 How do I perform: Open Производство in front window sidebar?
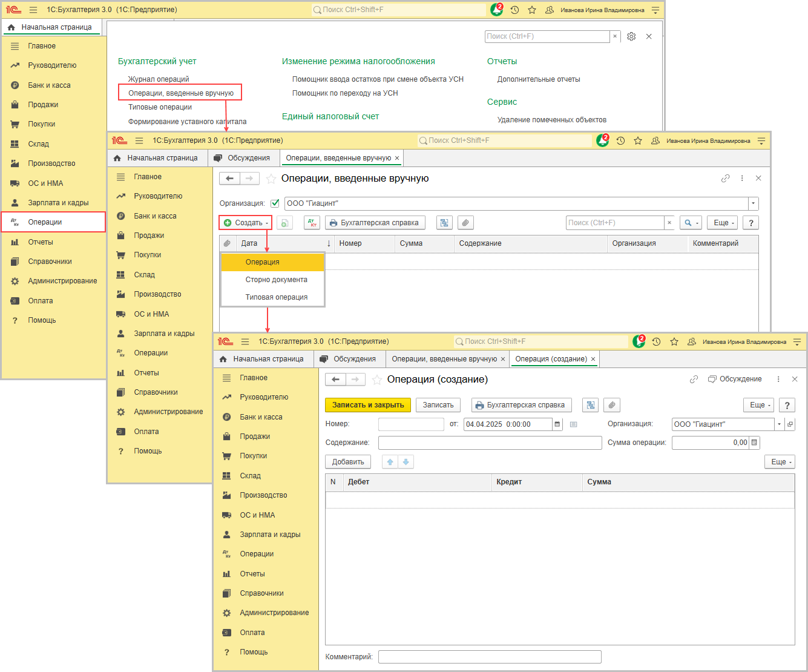[263, 495]
